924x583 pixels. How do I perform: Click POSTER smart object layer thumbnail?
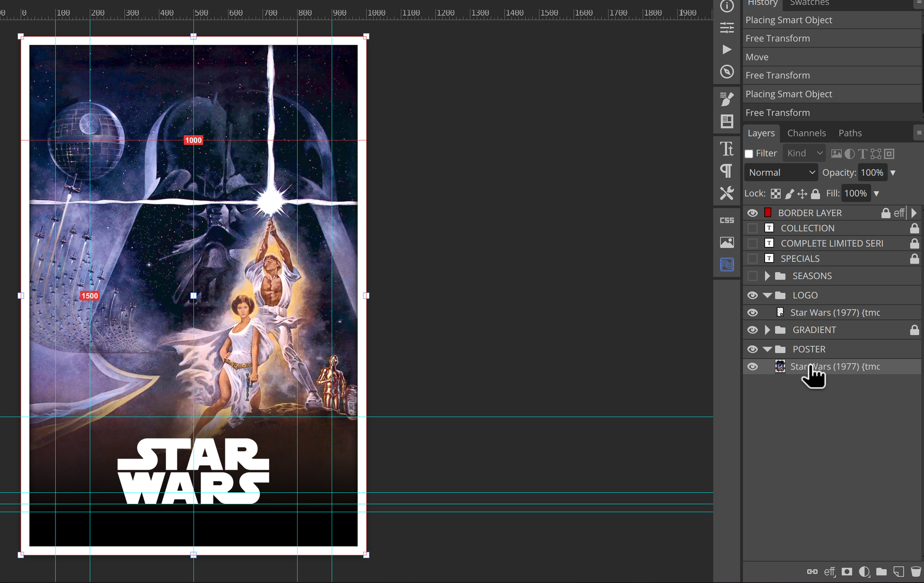pyautogui.click(x=780, y=366)
